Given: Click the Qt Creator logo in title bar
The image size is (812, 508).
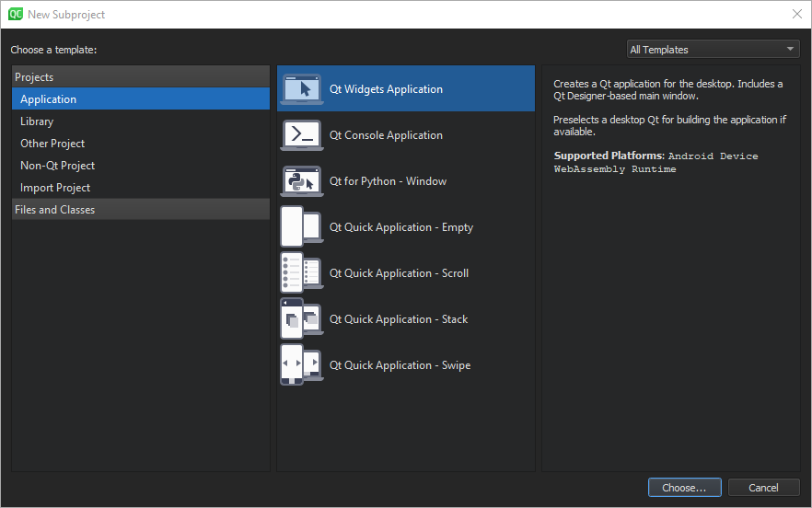Looking at the screenshot, I should pyautogui.click(x=16, y=14).
